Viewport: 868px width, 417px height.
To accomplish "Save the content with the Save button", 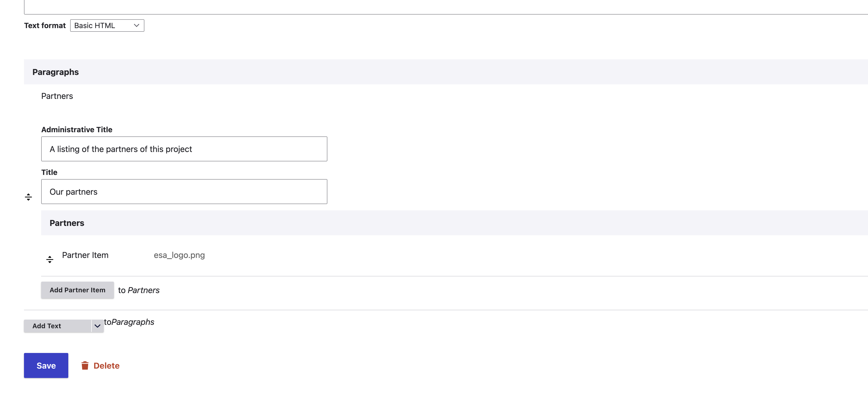I will tap(46, 365).
